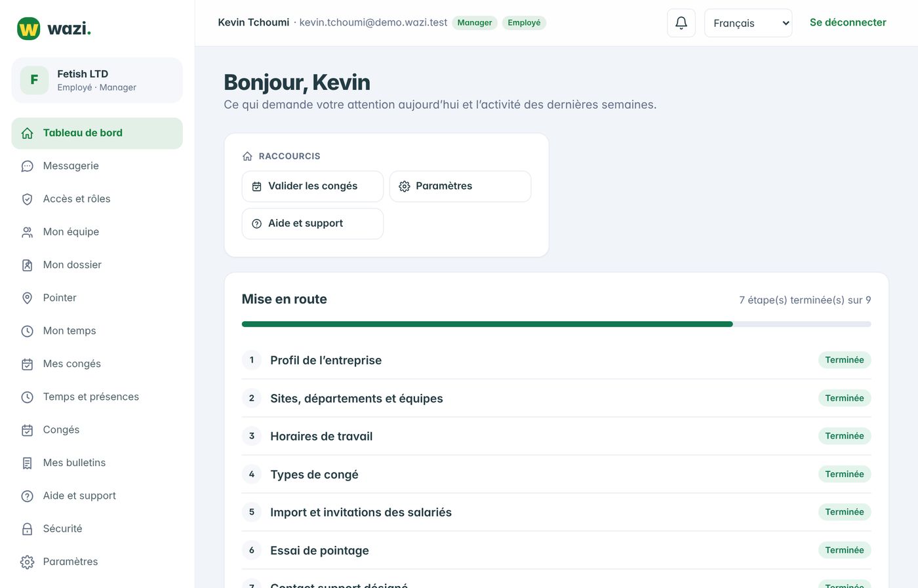Click the Se déconnecter link
Viewport: 918px width, 588px height.
click(848, 22)
